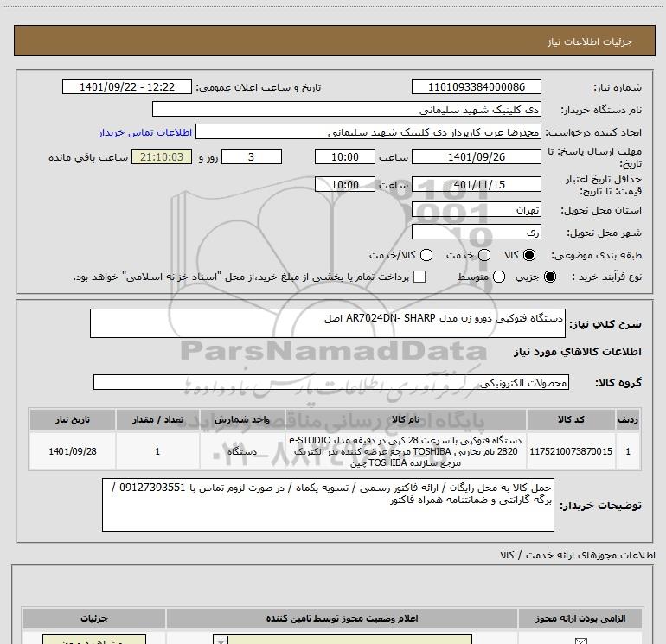Click the buyer notes text area
666x644 pixels.
point(328,504)
